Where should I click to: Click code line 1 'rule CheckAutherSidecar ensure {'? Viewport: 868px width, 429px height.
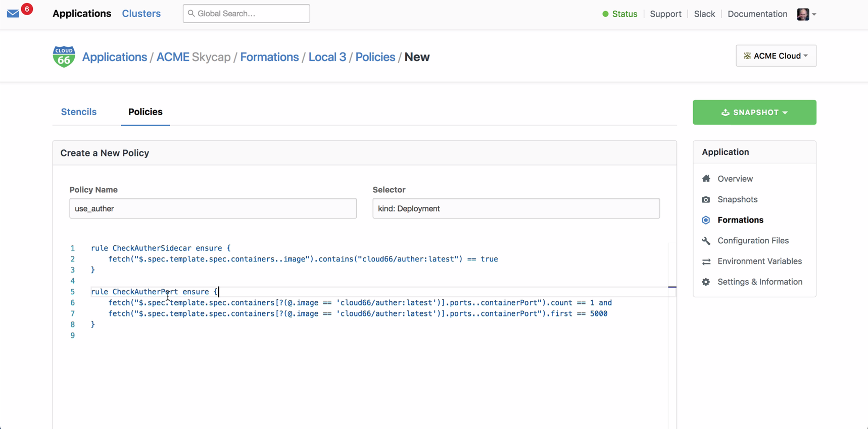(161, 248)
